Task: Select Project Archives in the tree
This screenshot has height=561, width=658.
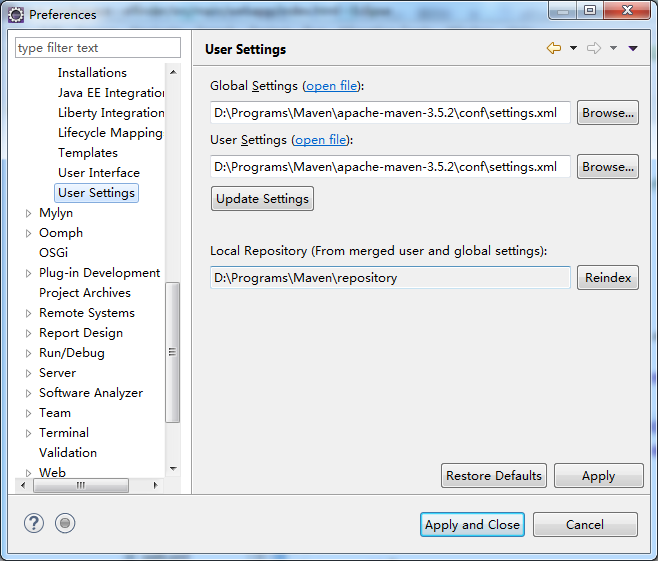Action: pos(85,293)
